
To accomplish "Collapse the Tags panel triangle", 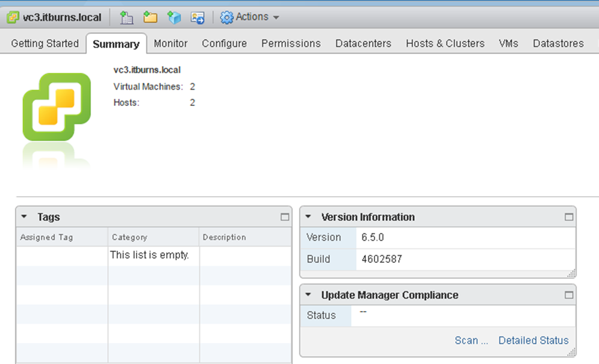I will (x=24, y=217).
